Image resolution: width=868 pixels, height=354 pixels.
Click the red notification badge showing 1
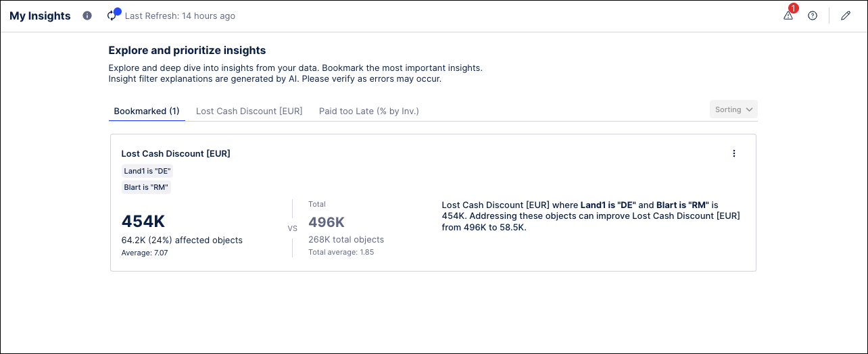tap(793, 9)
